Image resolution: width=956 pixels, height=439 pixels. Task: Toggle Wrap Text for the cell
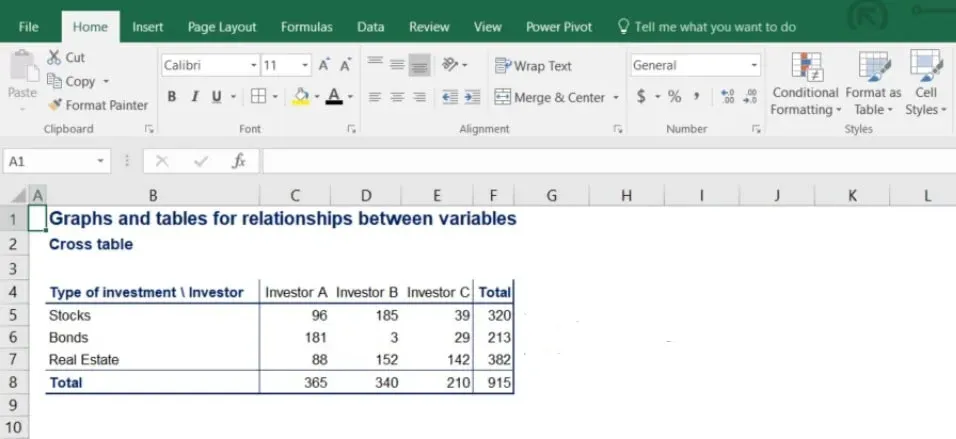pyautogui.click(x=534, y=66)
